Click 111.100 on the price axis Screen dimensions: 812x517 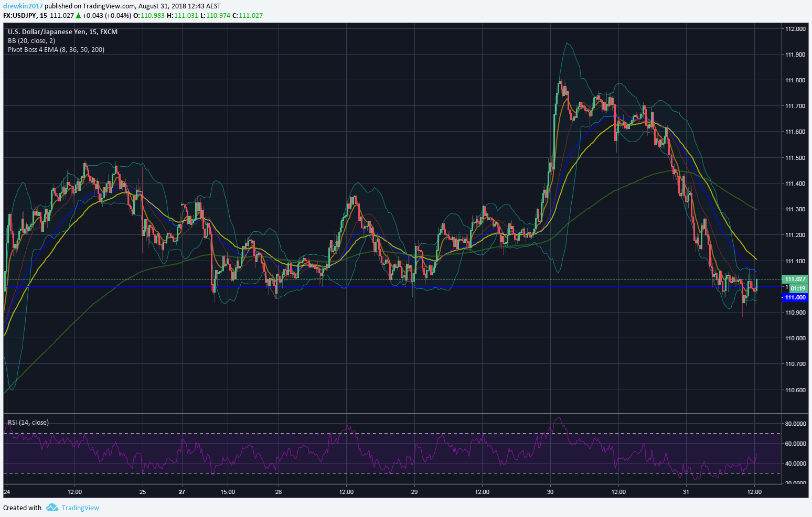click(x=795, y=261)
